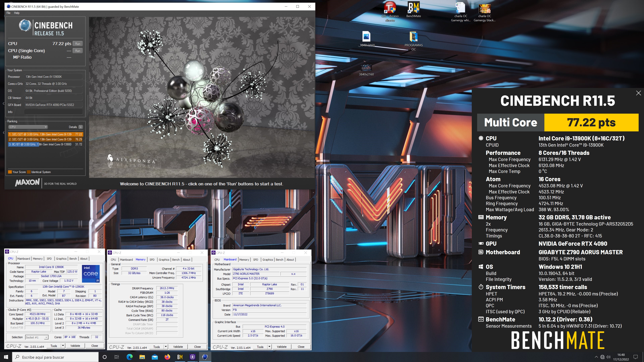Open the volume tray icon
The width and height of the screenshot is (644, 362).
(x=608, y=357)
